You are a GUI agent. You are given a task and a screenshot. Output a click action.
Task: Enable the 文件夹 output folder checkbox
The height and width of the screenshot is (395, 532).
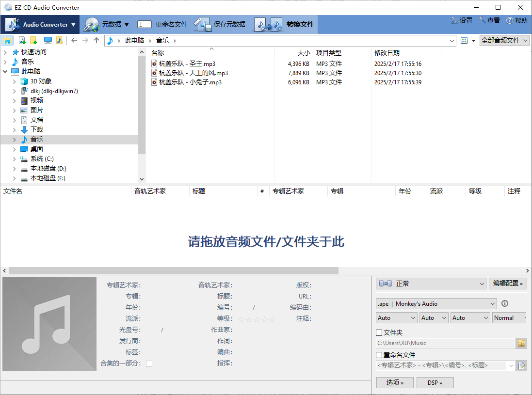point(379,332)
